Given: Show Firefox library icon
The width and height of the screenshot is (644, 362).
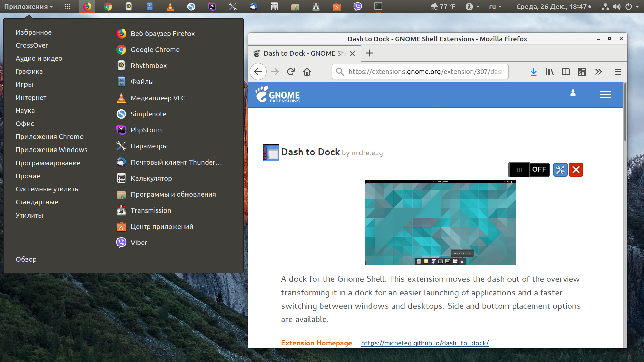Looking at the screenshot, I should pos(550,72).
